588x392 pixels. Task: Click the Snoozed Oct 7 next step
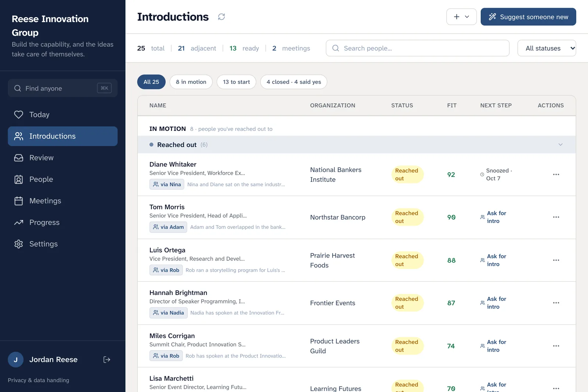click(496, 175)
